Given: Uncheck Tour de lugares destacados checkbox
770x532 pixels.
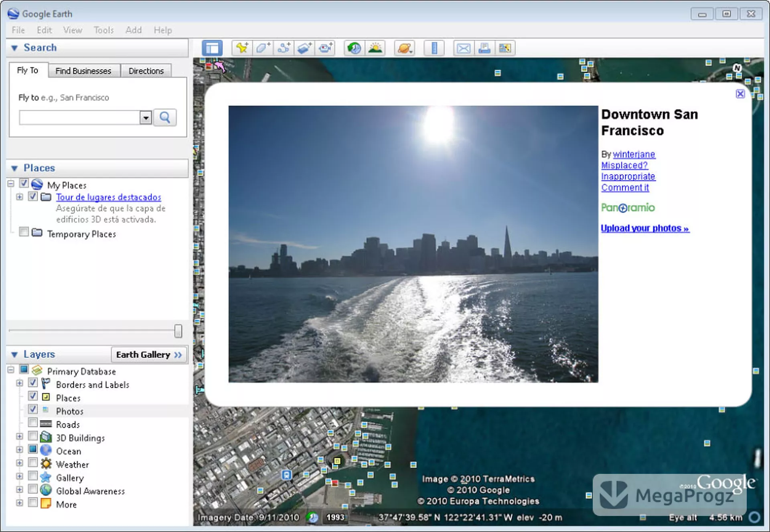Looking at the screenshot, I should click(33, 196).
